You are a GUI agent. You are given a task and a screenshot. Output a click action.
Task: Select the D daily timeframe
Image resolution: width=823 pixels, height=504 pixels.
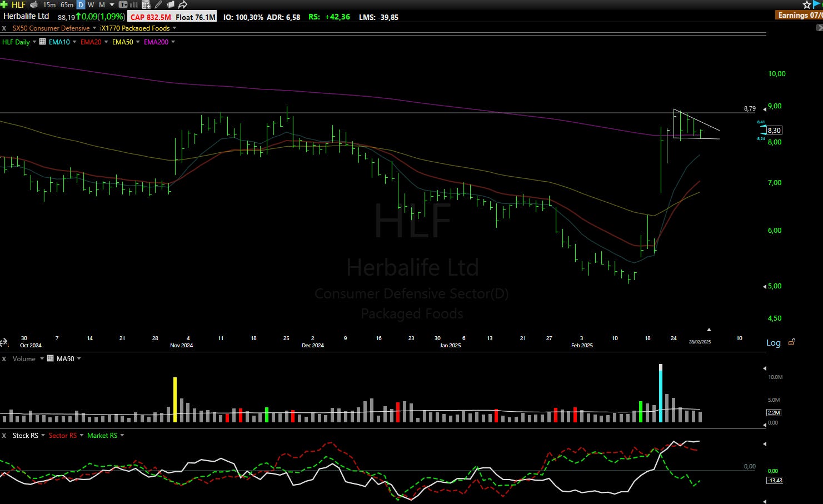(81, 4)
